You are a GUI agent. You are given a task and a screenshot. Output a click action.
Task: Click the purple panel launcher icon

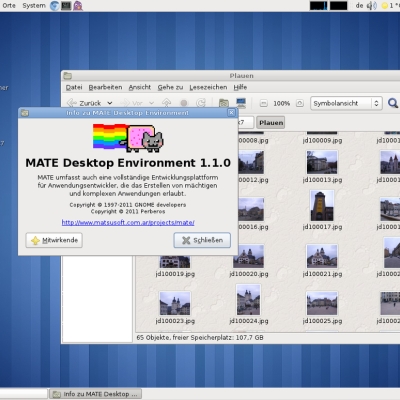(78, 6)
